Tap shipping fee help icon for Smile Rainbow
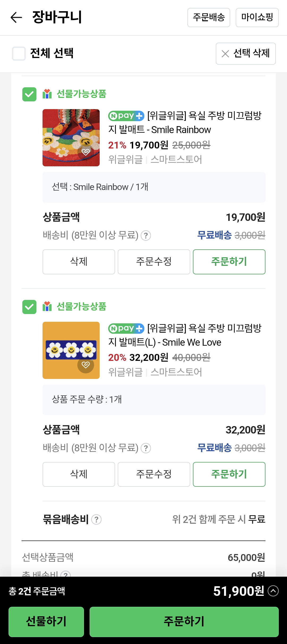 coord(146,236)
